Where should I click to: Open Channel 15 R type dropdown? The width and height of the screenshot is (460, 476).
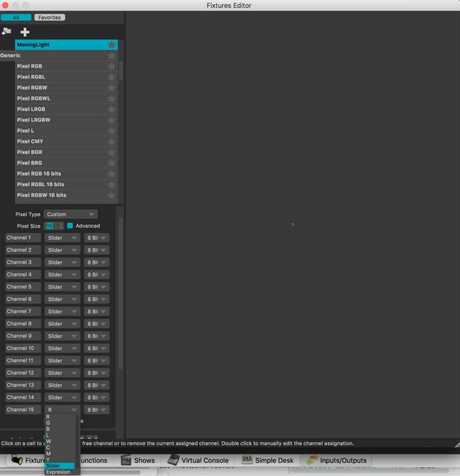point(62,410)
